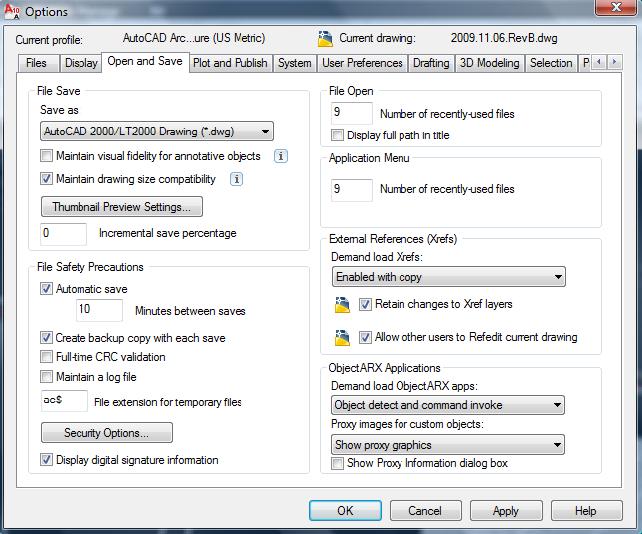Click Application Menu recently-used files number field
This screenshot has width=642, height=534.
coord(351,190)
